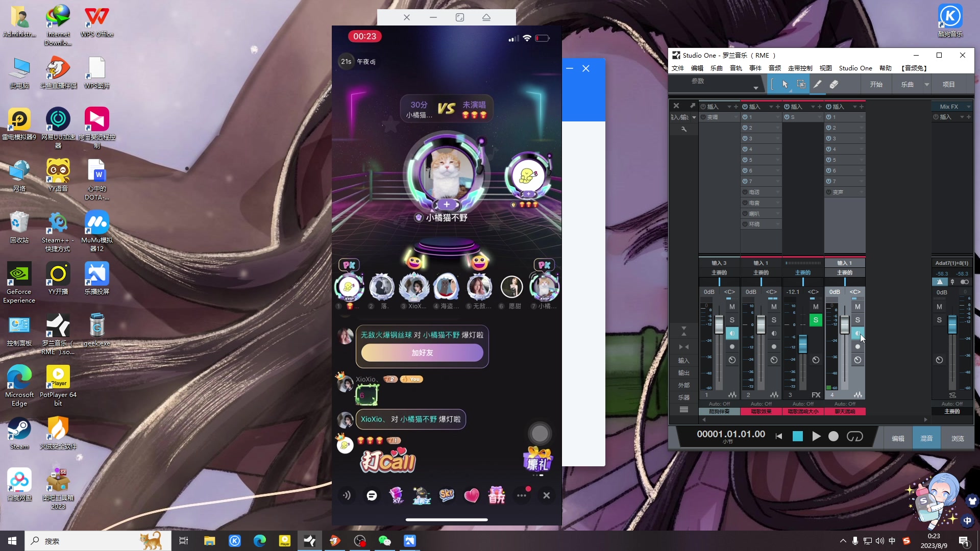Add insert plus on Mix FX main channel
Image resolution: width=980 pixels, height=551 pixels.
pyautogui.click(x=969, y=117)
